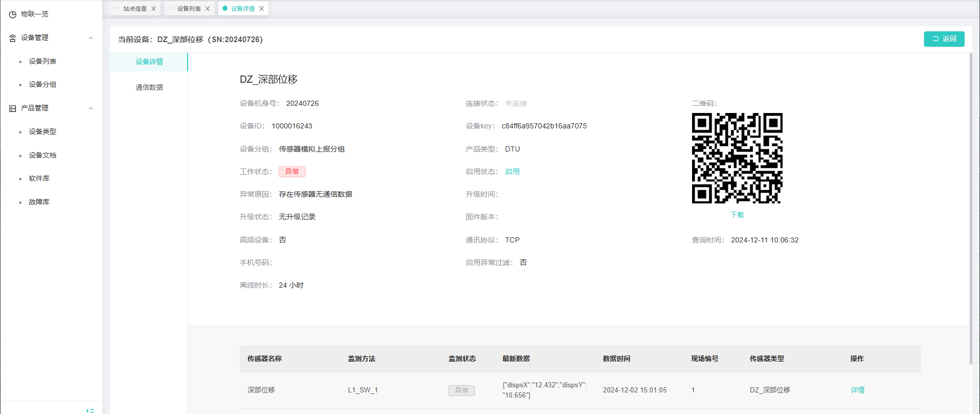Switch to the 设备列表 top tab
980x414 pixels.
point(189,9)
